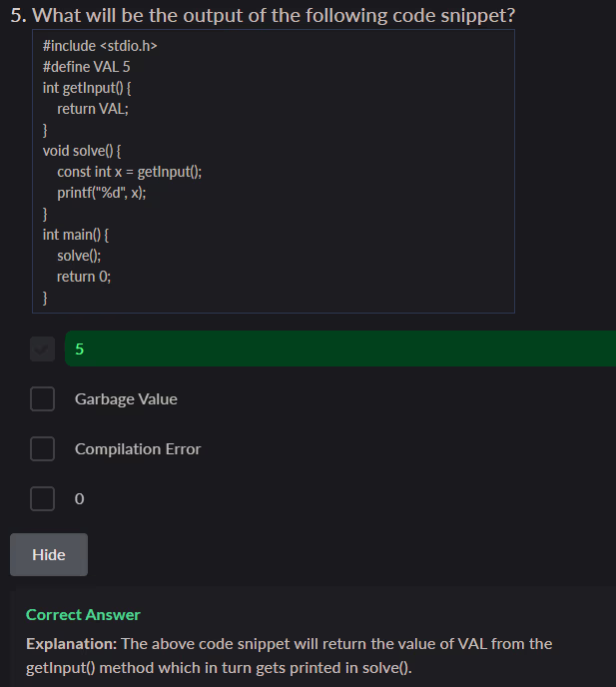Click the Hide button

49,555
